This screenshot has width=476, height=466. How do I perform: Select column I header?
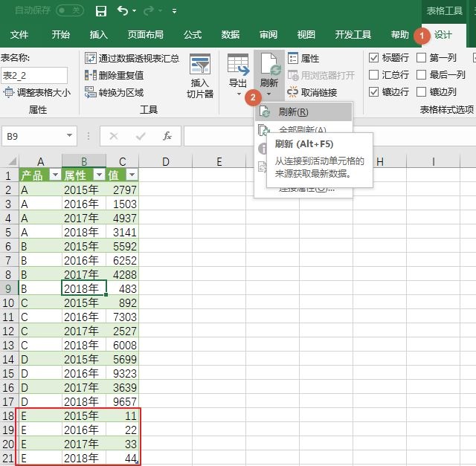point(433,161)
